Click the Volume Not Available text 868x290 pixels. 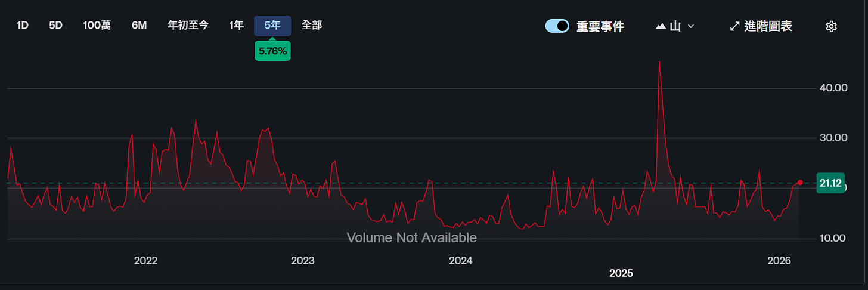pyautogui.click(x=412, y=237)
